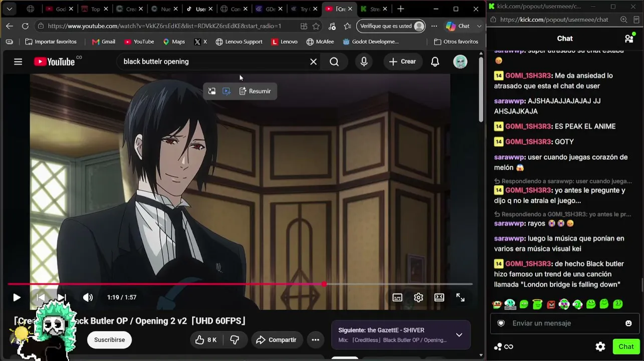The image size is (644, 361).
Task: Expand the chevron next to Copilot Chat
Action: coord(479,26)
